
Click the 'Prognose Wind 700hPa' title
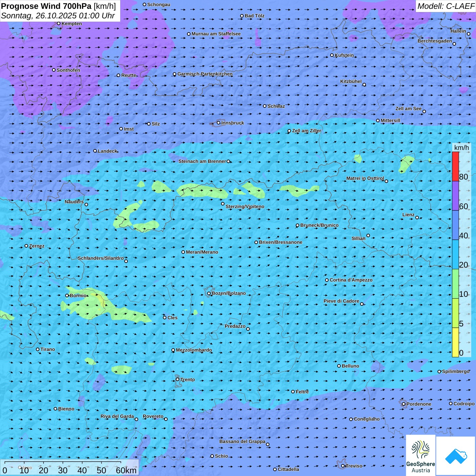tap(46, 6)
